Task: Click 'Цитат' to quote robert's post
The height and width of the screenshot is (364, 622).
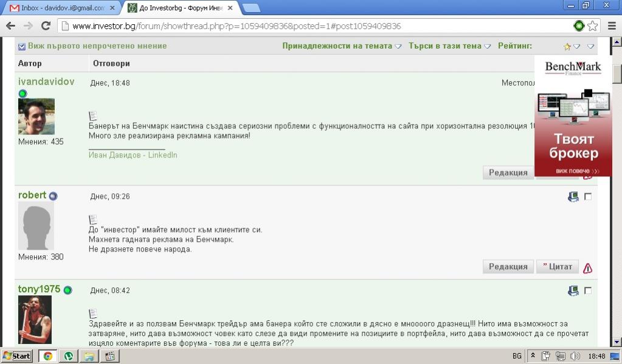Action: (558, 267)
